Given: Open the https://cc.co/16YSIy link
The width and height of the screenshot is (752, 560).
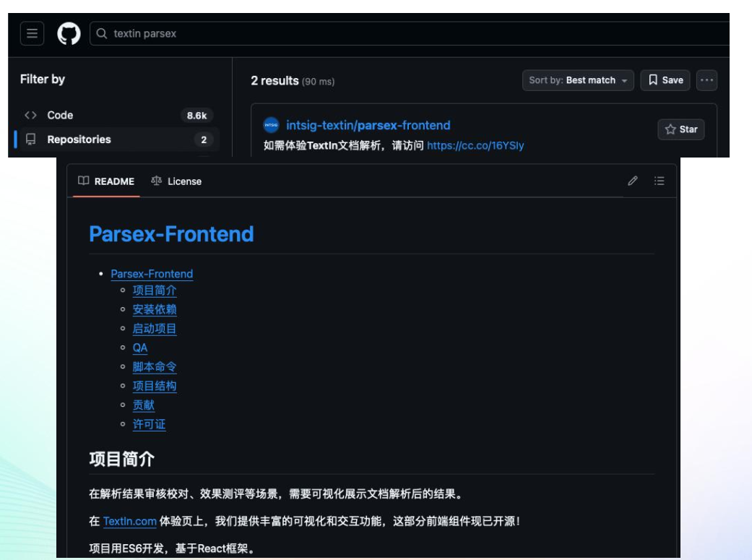Looking at the screenshot, I should point(475,145).
